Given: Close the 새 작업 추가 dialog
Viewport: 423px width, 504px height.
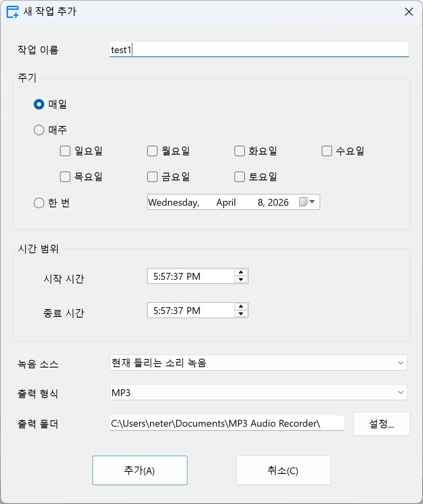Looking at the screenshot, I should point(409,12).
